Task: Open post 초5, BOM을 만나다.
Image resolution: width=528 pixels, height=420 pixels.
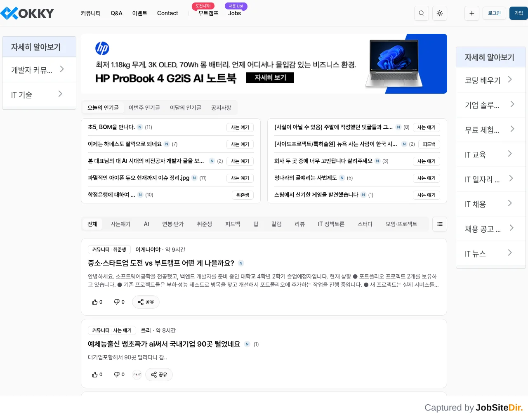Action: coord(111,127)
